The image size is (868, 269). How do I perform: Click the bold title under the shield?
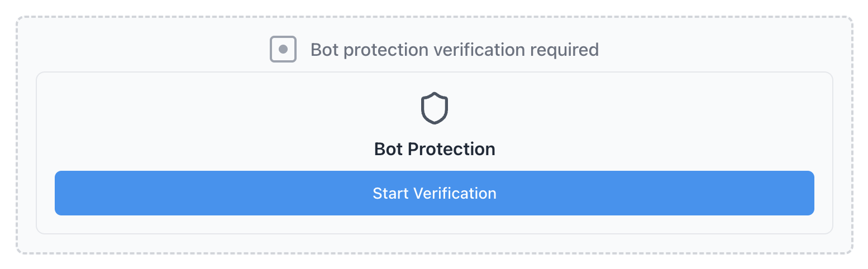(x=434, y=150)
